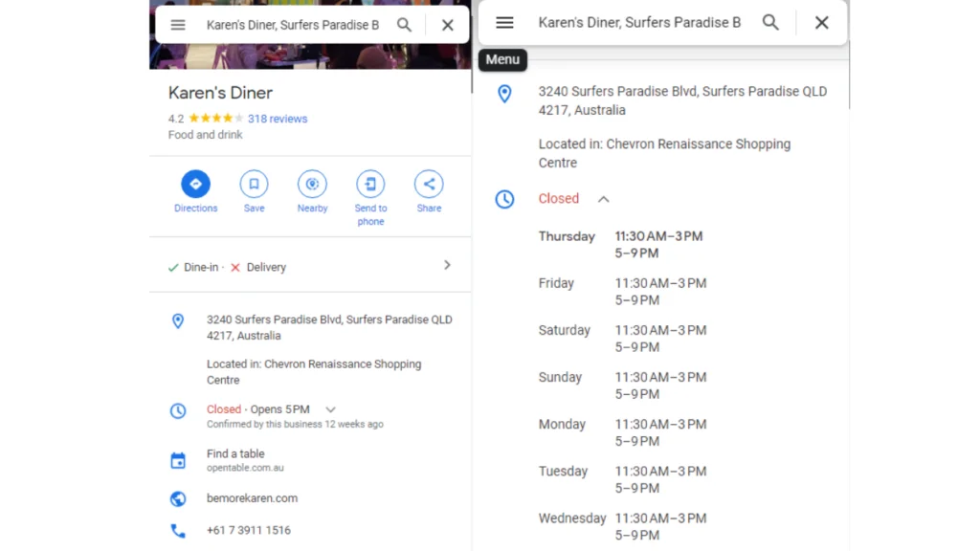The image size is (980, 551).
Task: Visit the bemorekaren.com website link
Action: point(252,498)
